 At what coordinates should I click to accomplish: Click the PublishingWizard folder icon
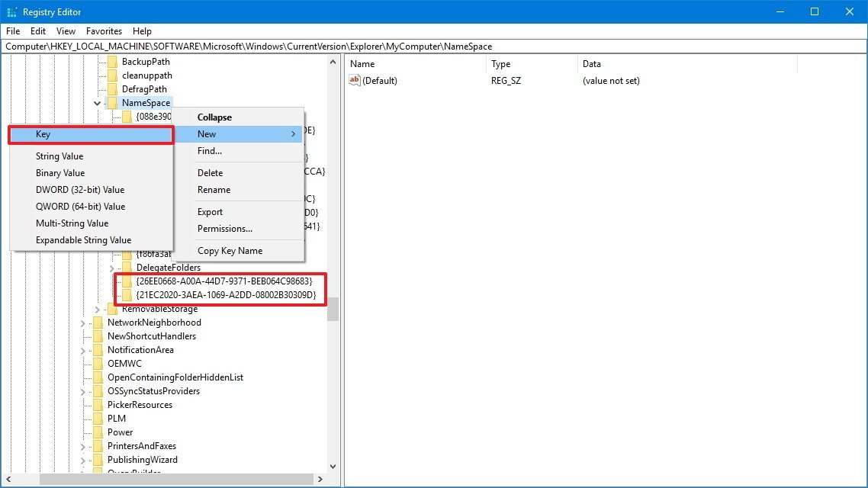point(98,460)
